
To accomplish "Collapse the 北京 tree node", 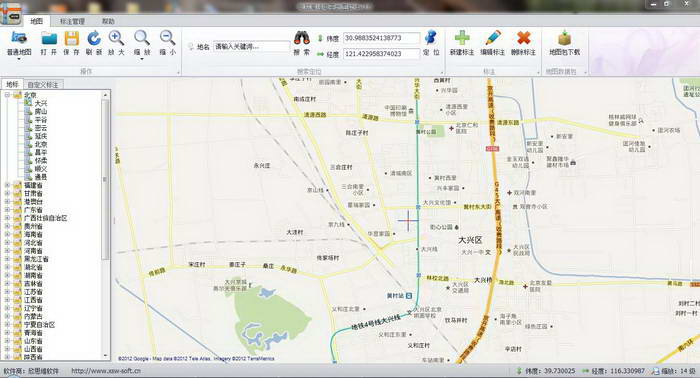I will (x=7, y=95).
